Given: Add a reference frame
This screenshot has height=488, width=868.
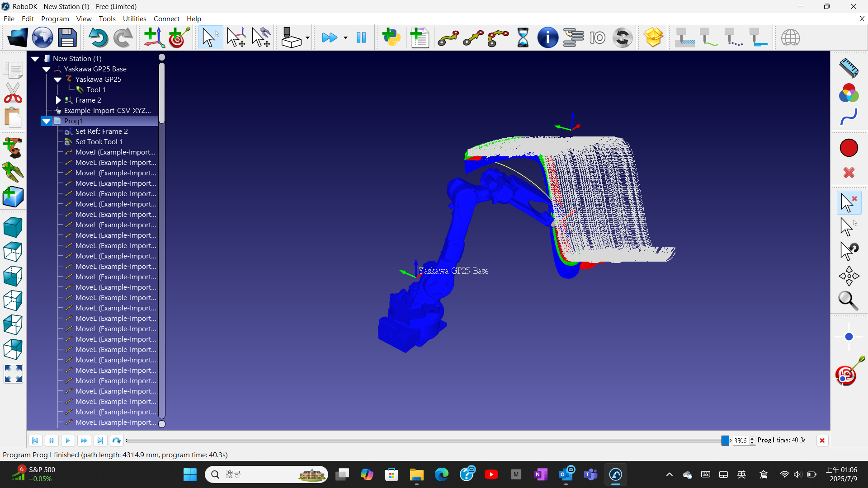Looking at the screenshot, I should point(154,38).
